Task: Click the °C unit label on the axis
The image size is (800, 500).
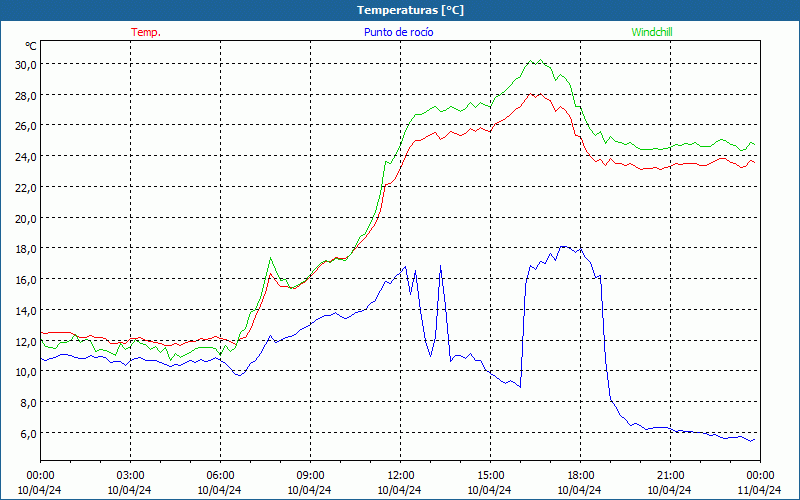Action: 31,46
